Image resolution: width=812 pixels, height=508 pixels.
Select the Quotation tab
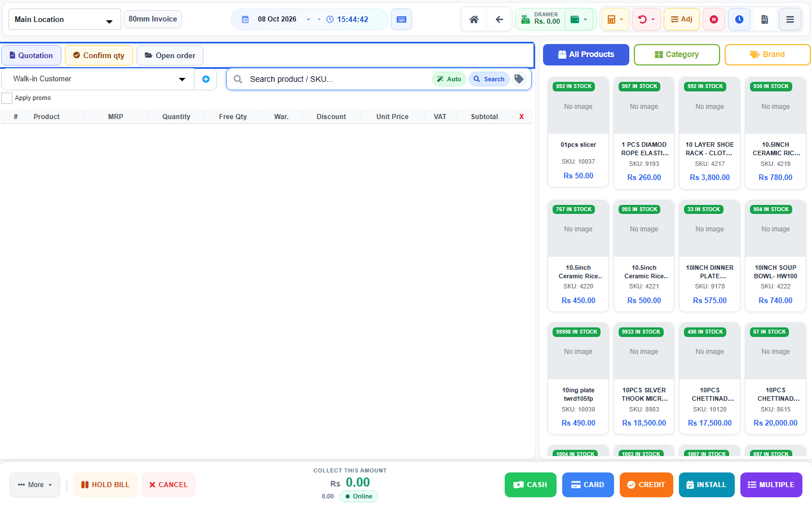pyautogui.click(x=31, y=55)
